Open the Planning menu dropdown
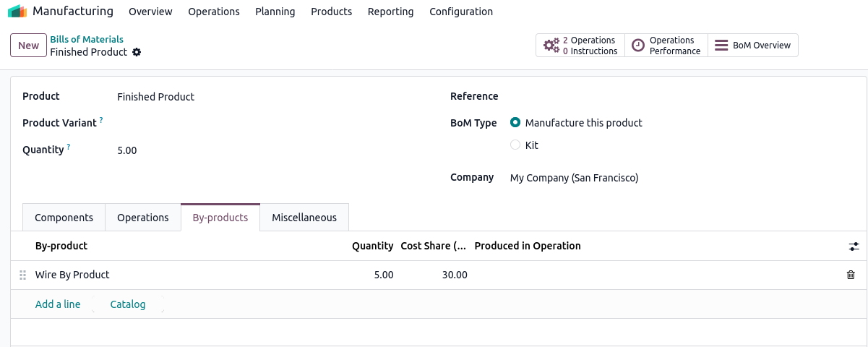The image size is (868, 347). coord(275,12)
